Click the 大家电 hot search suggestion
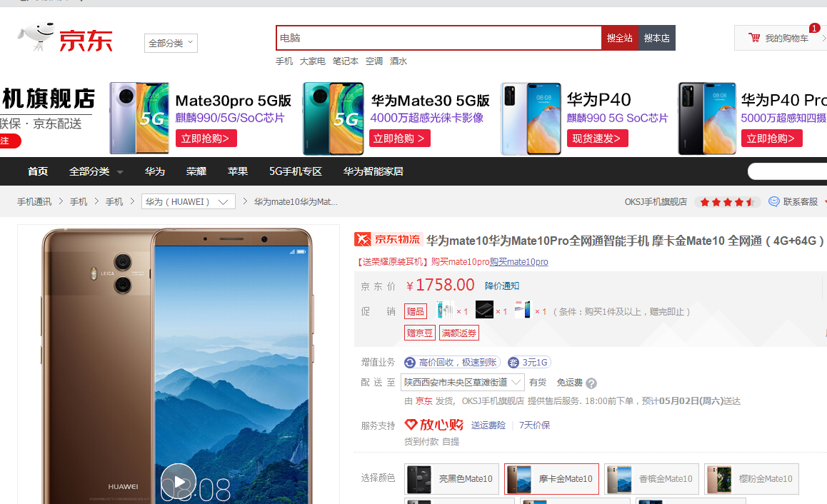The height and width of the screenshot is (504, 827). pos(313,61)
